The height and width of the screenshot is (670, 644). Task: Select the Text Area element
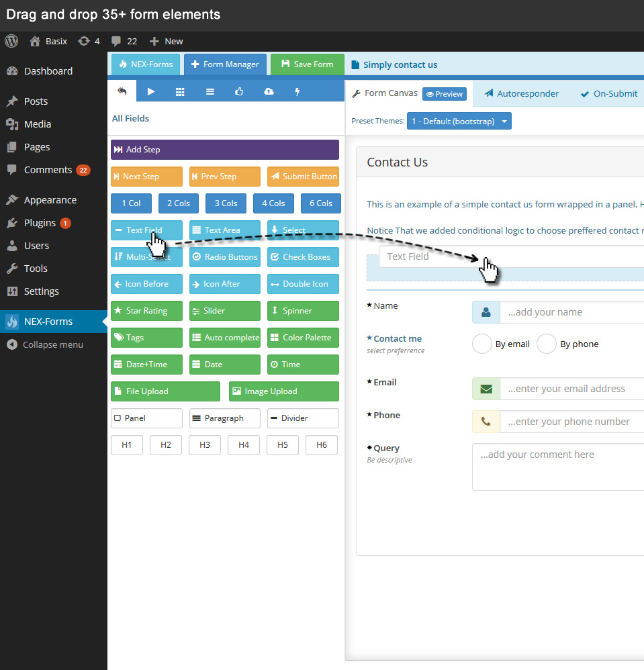click(225, 230)
